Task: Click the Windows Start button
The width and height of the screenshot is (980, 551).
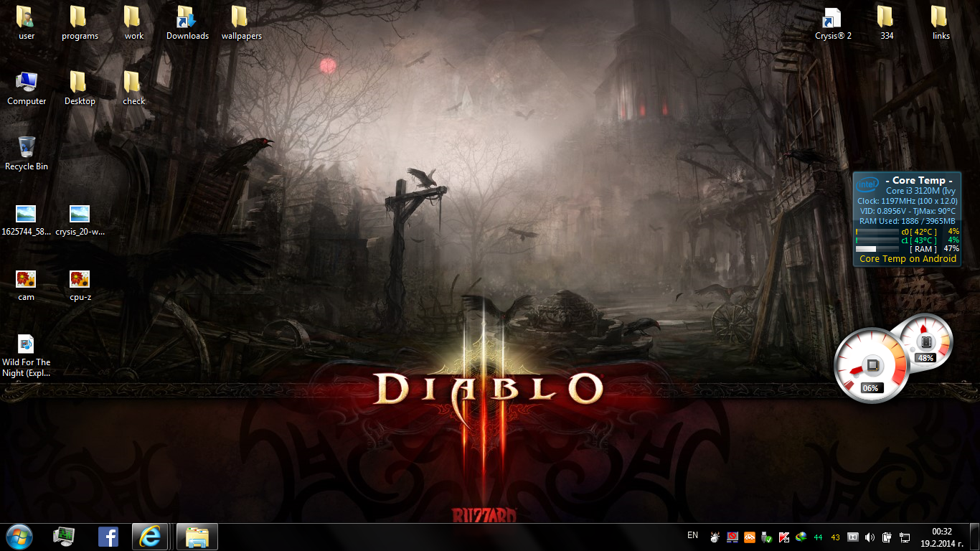Action: 19,536
